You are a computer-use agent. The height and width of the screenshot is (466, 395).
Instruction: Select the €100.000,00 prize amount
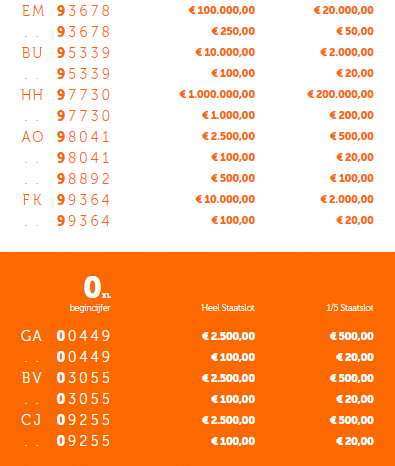point(222,10)
